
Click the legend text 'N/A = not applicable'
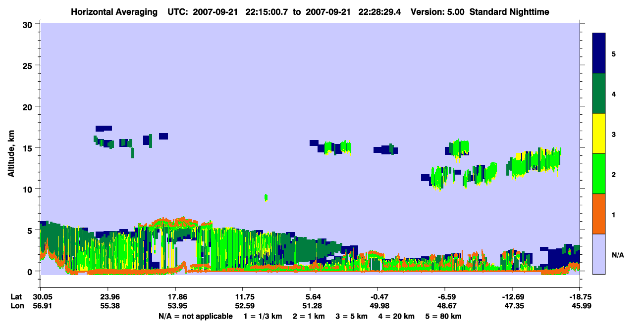[x=195, y=316]
